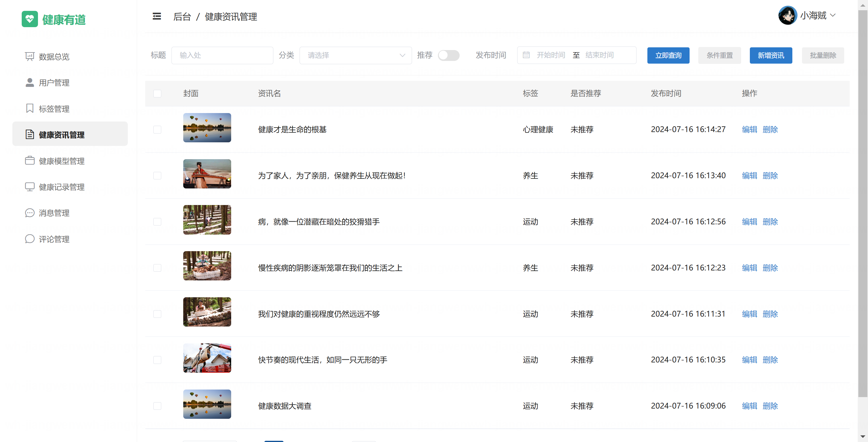Screen dimensions: 868x442
Task: Check the select-all checkbox in the table header
Action: 157,93
